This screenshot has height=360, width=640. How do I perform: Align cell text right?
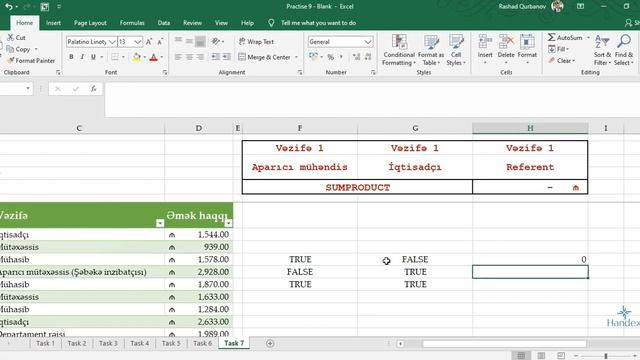coord(200,57)
